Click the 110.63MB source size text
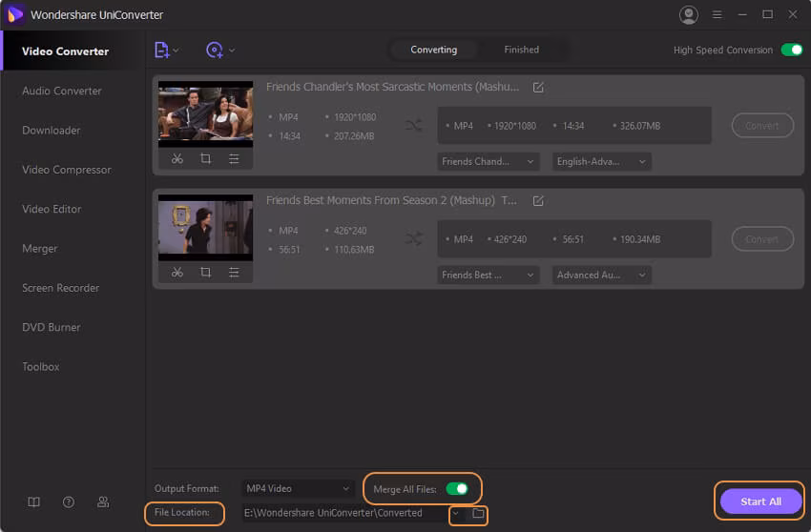Screen dimensions: 811x532 click(354, 249)
